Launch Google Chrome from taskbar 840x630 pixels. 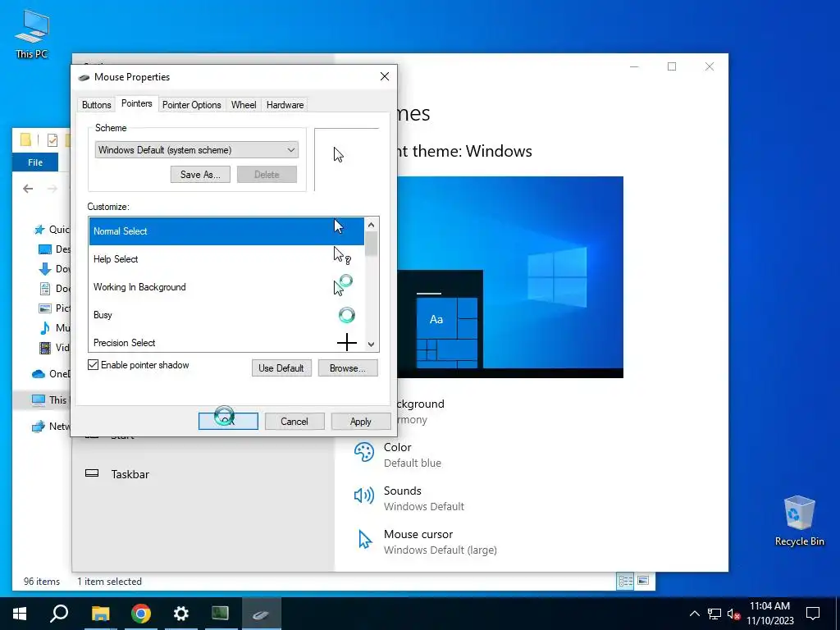pos(141,614)
